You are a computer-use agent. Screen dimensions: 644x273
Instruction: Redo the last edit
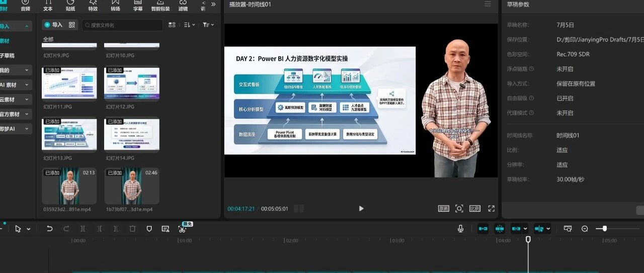(x=66, y=229)
